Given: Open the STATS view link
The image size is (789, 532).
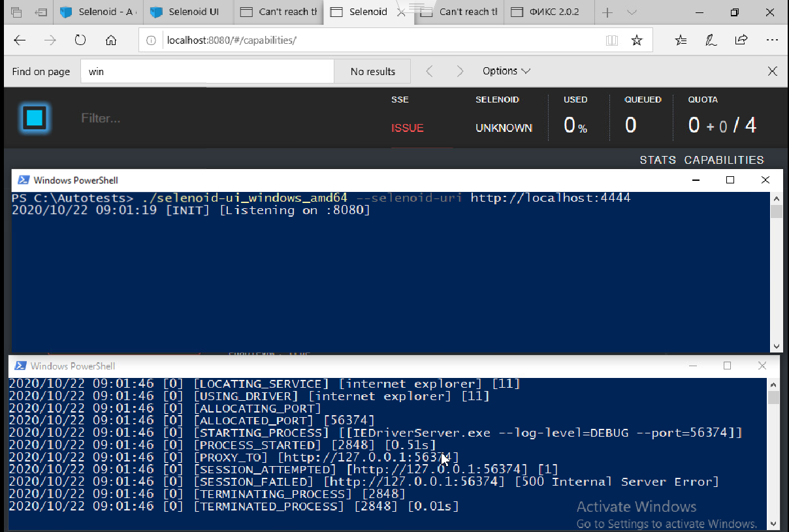Looking at the screenshot, I should click(x=658, y=160).
